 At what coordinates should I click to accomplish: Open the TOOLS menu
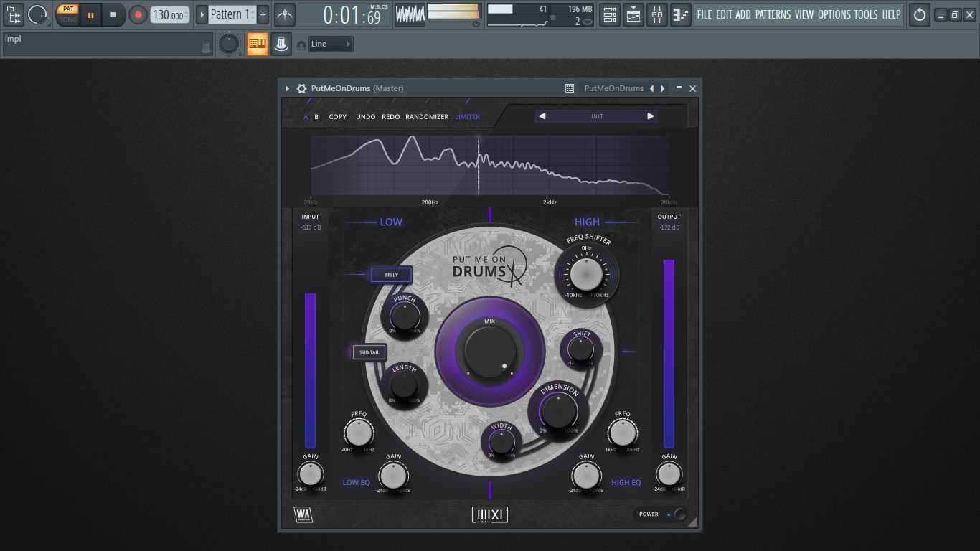pyautogui.click(x=866, y=14)
